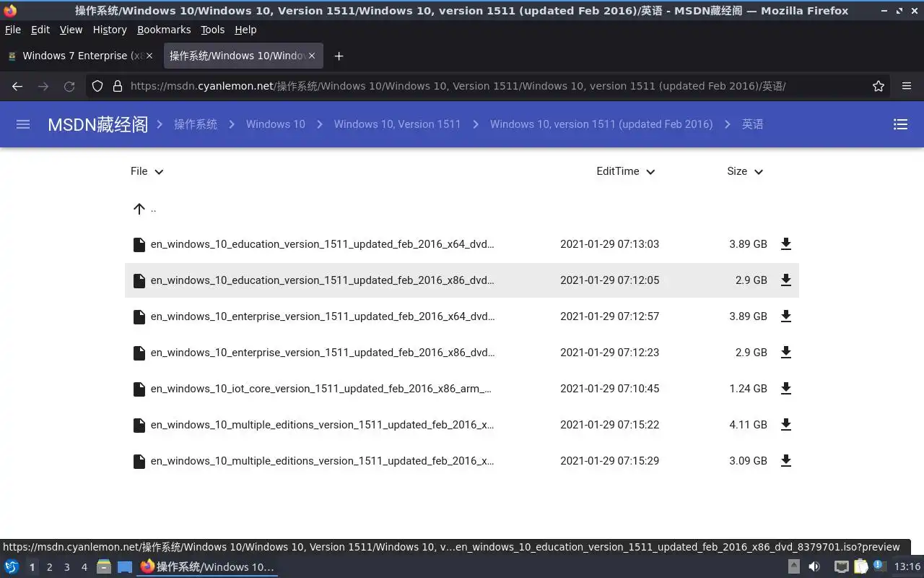Download the enterprise x86 dvd ISO
This screenshot has width=924, height=578.
[786, 353]
